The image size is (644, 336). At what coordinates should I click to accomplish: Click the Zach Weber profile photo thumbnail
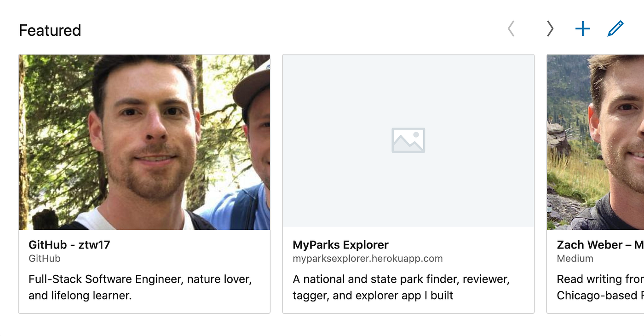pos(598,141)
